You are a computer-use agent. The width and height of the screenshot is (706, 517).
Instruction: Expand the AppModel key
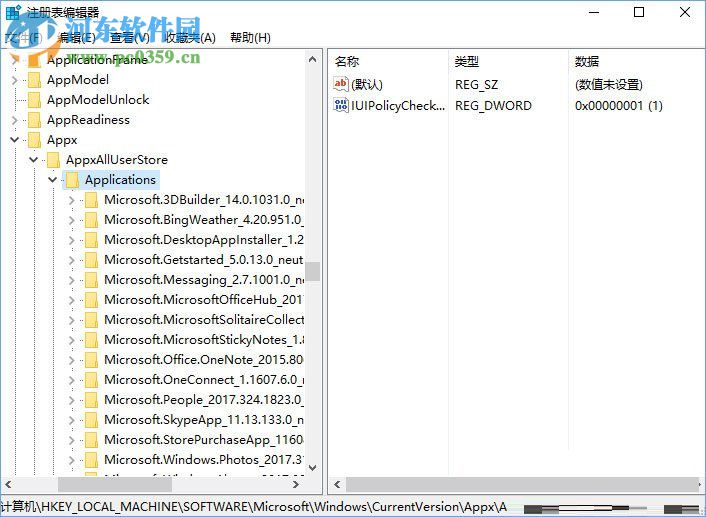[15, 80]
